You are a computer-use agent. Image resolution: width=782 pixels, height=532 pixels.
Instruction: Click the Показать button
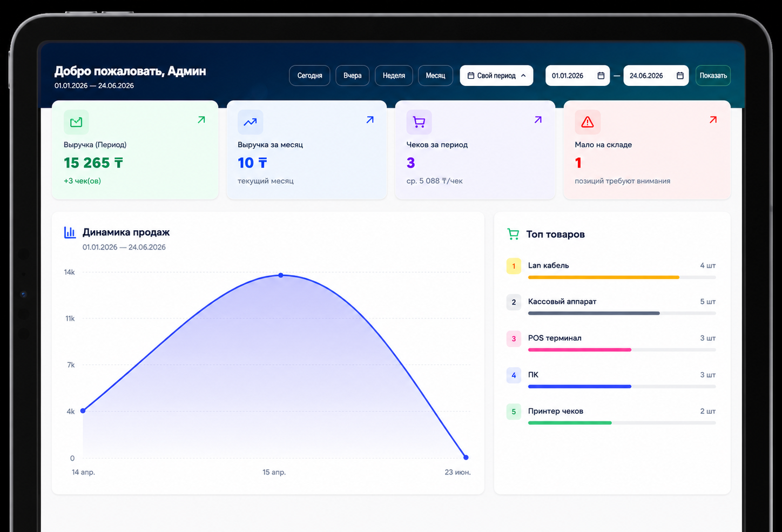pyautogui.click(x=713, y=76)
